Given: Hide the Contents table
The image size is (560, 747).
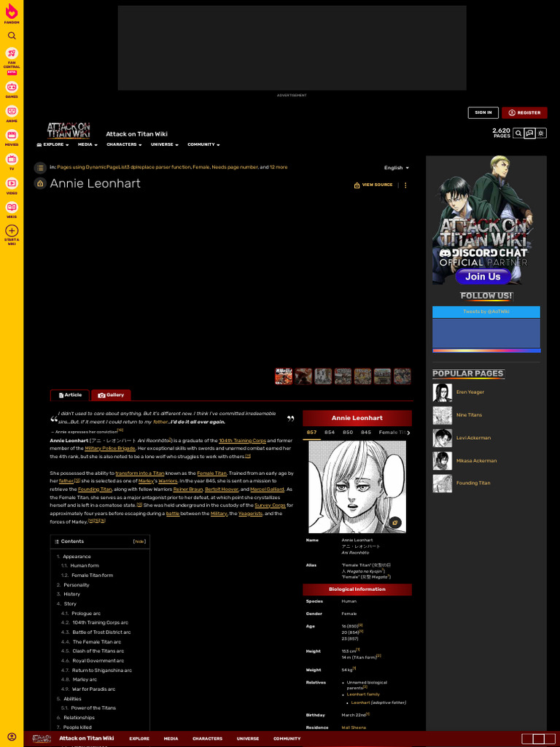Looking at the screenshot, I should coord(139,542).
